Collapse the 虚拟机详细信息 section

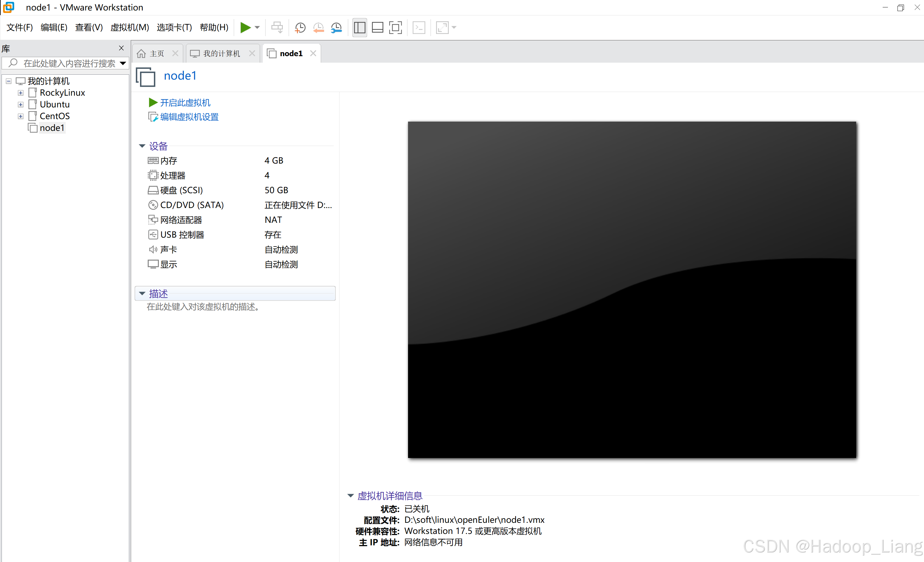350,496
